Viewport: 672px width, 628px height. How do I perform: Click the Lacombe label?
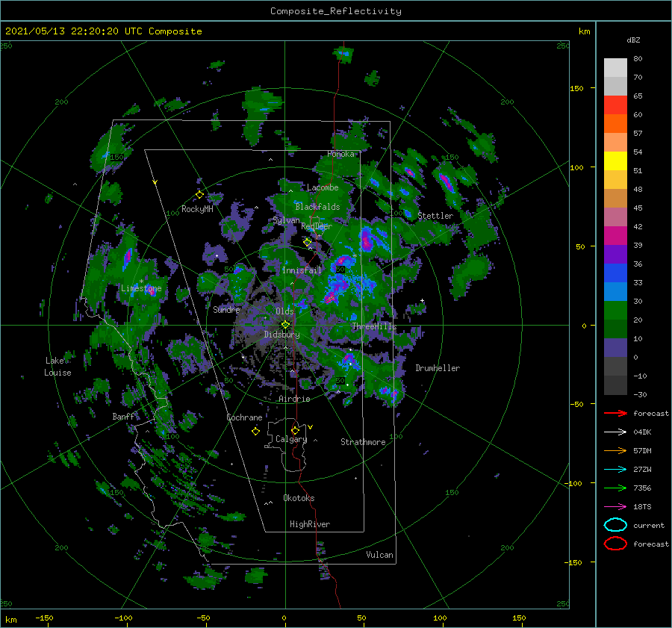coord(323,187)
